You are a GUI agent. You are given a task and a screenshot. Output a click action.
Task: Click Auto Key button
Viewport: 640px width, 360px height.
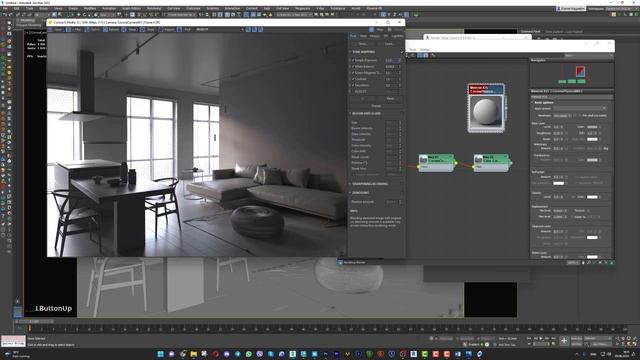[576, 338]
